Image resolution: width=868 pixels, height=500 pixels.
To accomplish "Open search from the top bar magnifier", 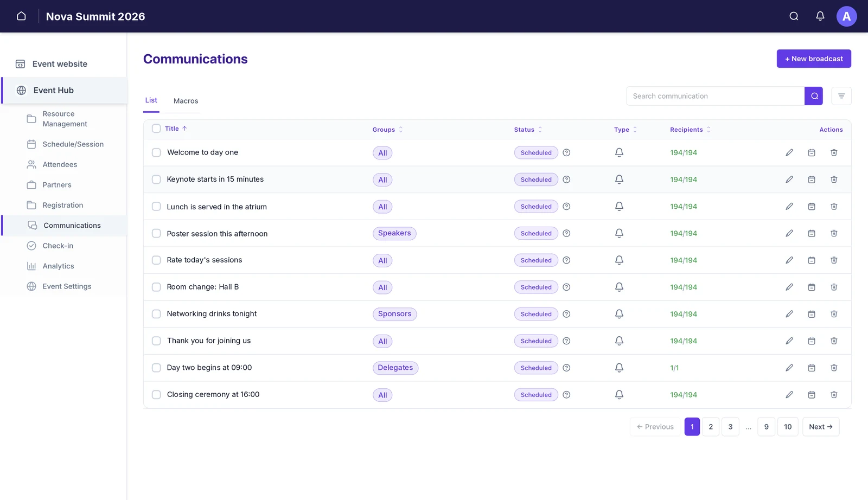I will tap(794, 16).
